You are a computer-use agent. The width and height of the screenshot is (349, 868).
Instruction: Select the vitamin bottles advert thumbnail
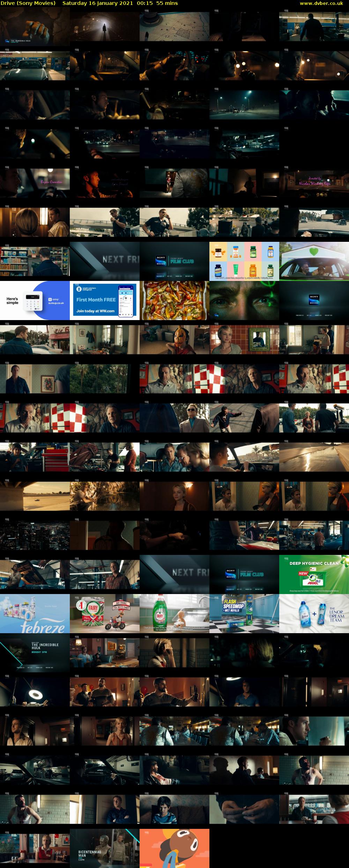(244, 261)
